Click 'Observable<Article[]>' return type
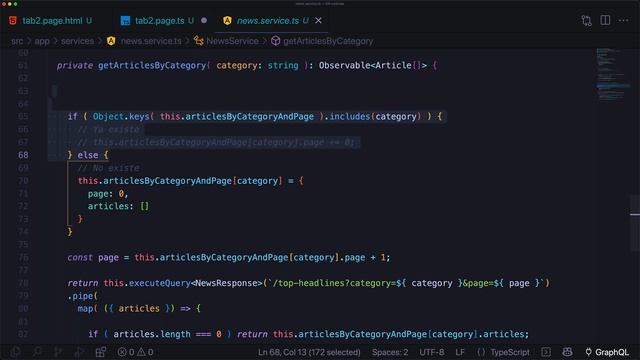This screenshot has width=640, height=360. click(x=373, y=65)
